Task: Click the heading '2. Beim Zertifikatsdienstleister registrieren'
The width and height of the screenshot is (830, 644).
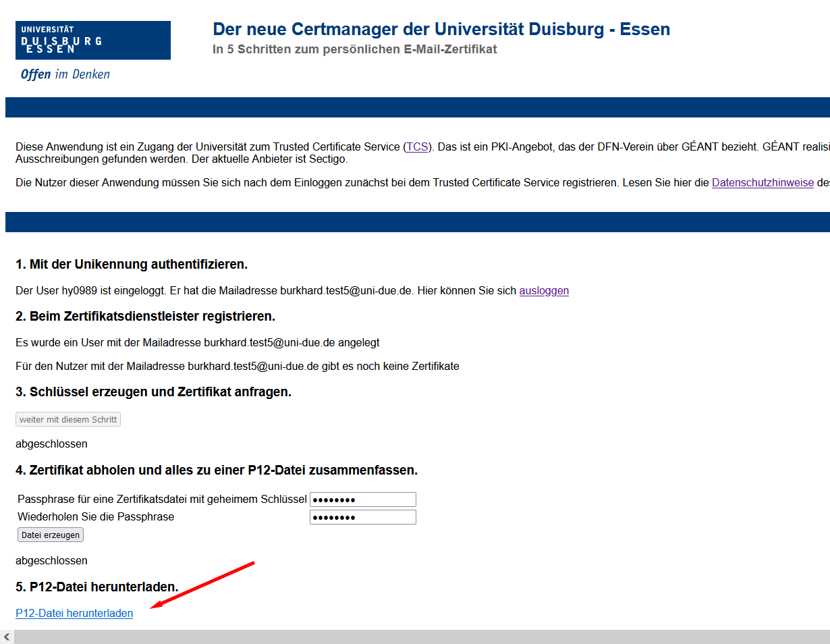Action: (x=145, y=317)
